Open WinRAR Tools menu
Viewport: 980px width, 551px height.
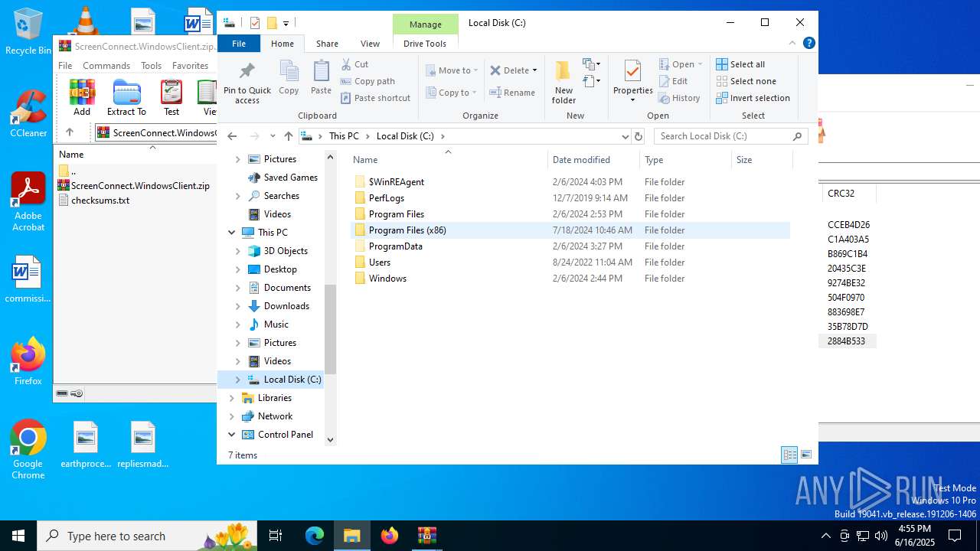pyautogui.click(x=151, y=66)
